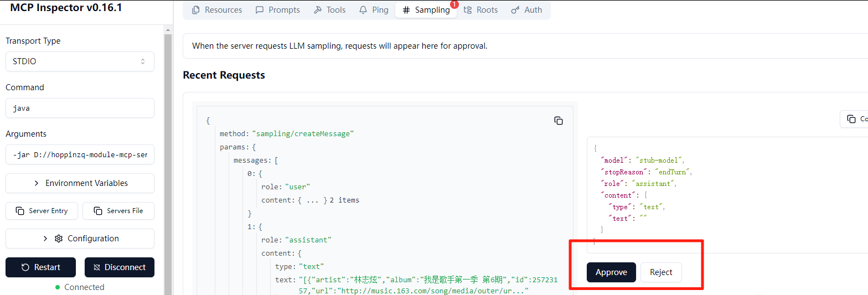The width and height of the screenshot is (868, 295).
Task: Copy the Server Entry config
Action: click(42, 211)
